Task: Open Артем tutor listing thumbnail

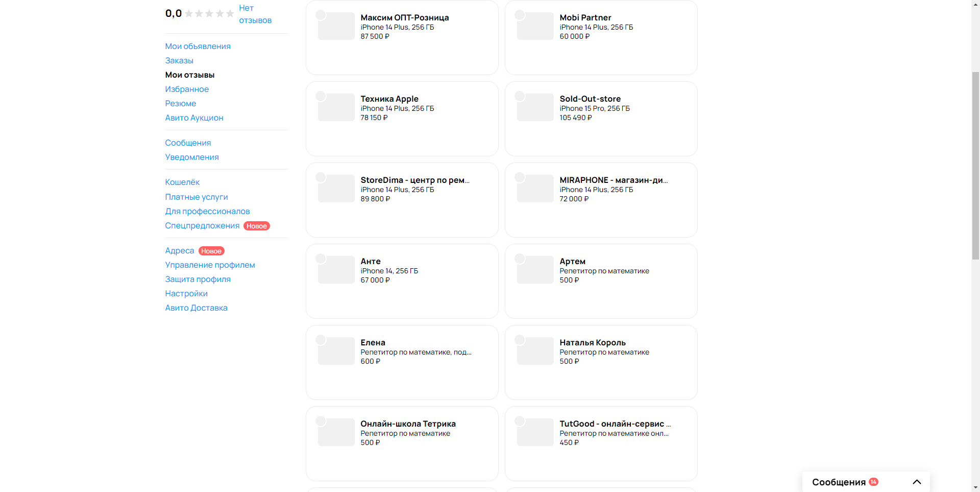Action: (535, 270)
